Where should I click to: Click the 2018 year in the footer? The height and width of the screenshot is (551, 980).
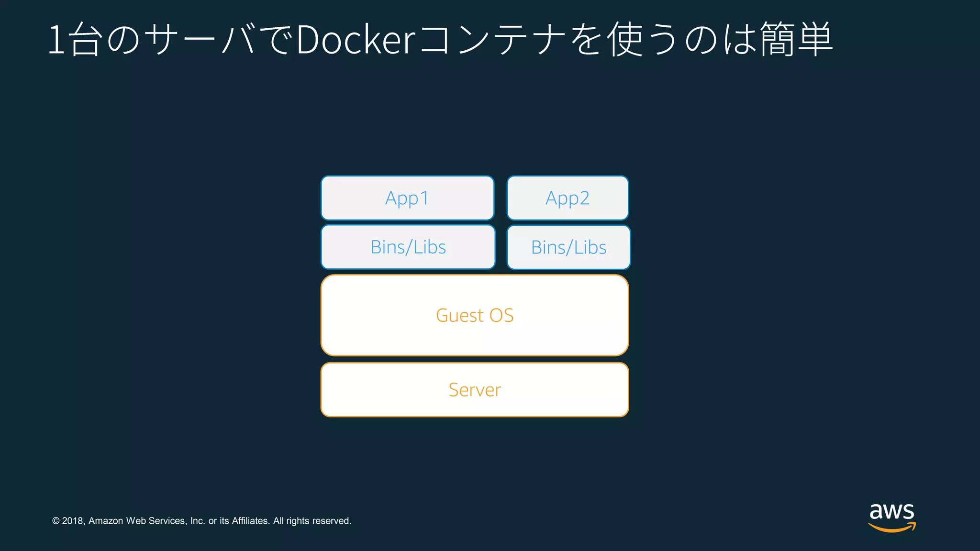pos(73,521)
